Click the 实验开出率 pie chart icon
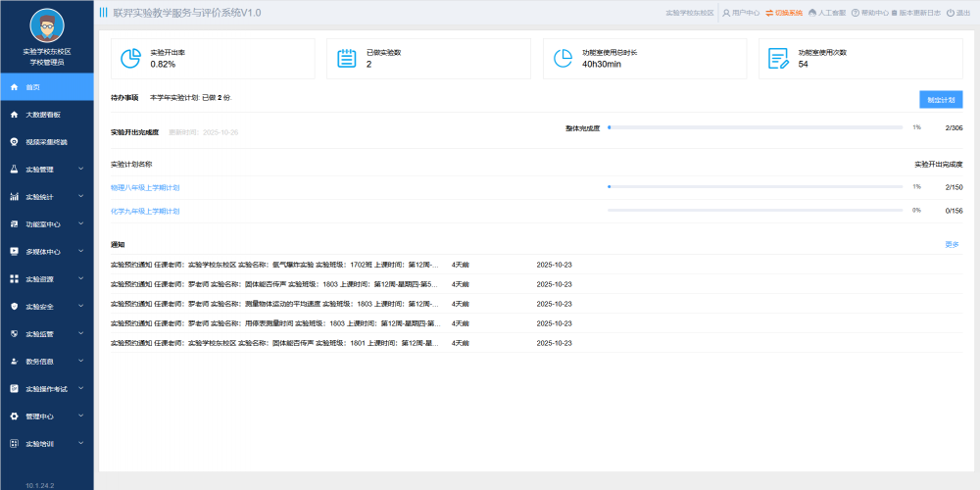Screen dimensions: 980x490 click(x=130, y=59)
